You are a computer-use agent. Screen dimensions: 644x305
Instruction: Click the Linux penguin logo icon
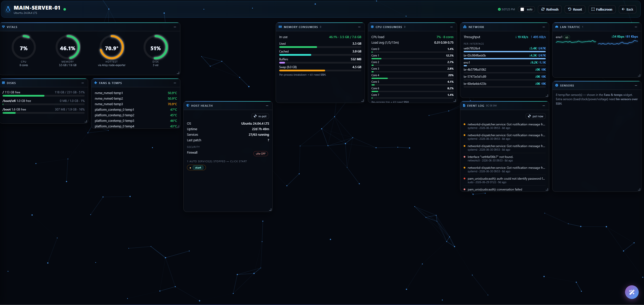coord(8,9)
